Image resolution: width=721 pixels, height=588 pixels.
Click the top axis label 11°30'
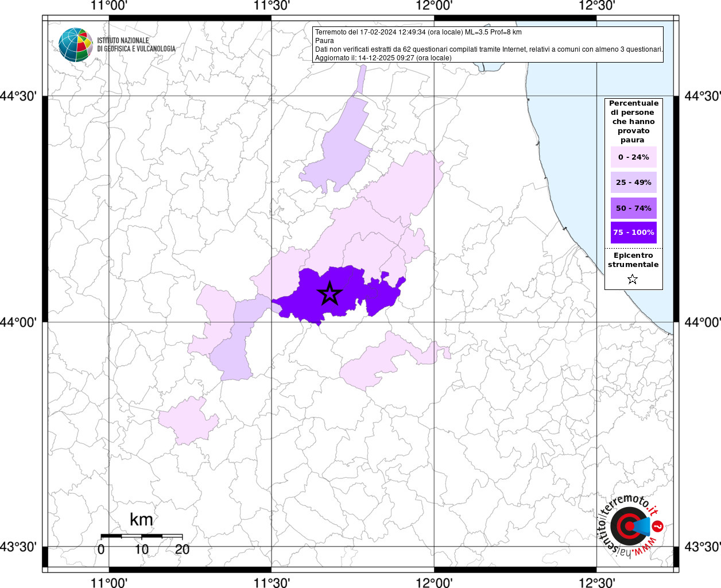tap(271, 6)
